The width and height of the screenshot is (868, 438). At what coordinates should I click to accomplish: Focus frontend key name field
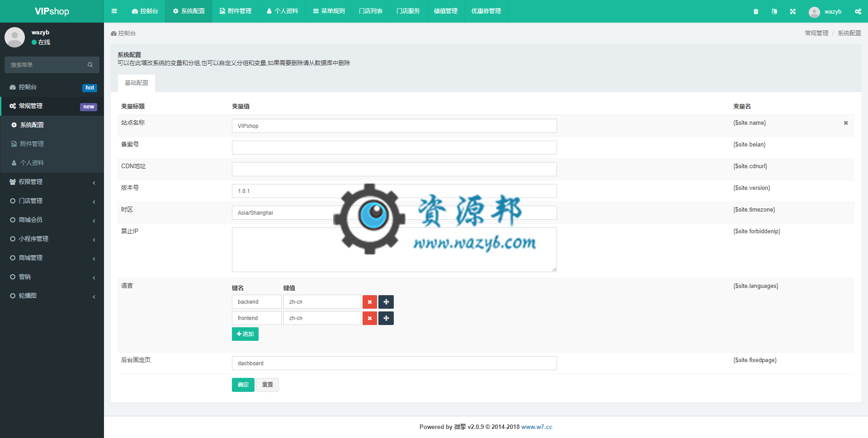[257, 318]
